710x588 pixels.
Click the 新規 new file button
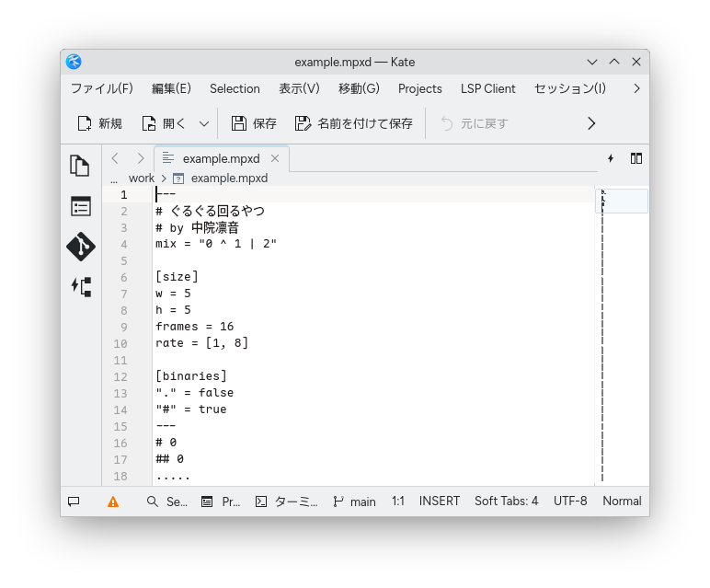(99, 123)
